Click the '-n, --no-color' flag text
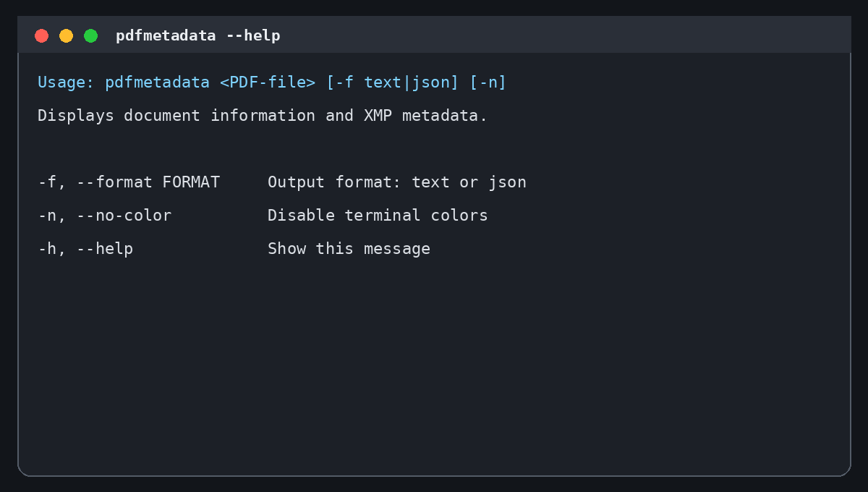Screen dimensions: 868x492 click(104, 216)
